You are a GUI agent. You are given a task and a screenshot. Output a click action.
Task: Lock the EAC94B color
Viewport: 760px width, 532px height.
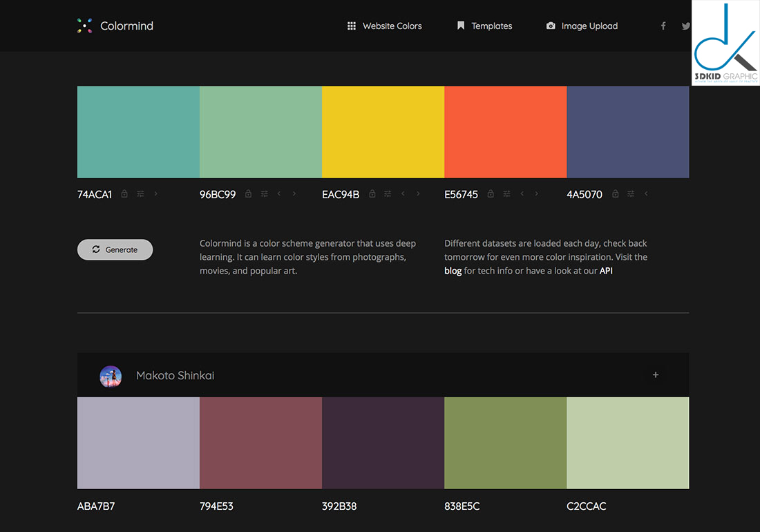pyautogui.click(x=372, y=194)
